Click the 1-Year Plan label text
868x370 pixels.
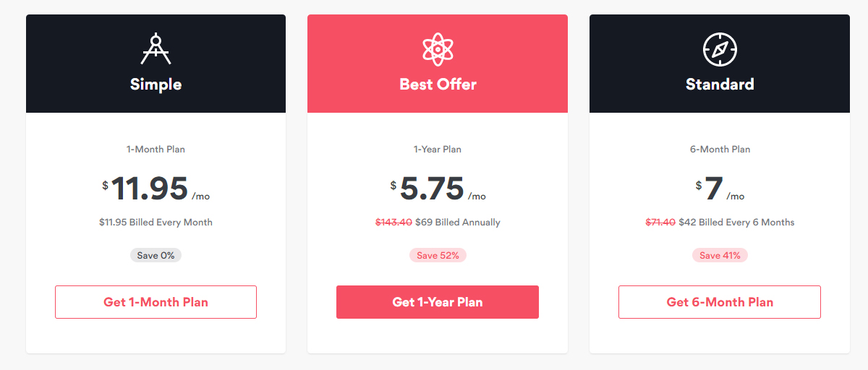click(x=438, y=150)
